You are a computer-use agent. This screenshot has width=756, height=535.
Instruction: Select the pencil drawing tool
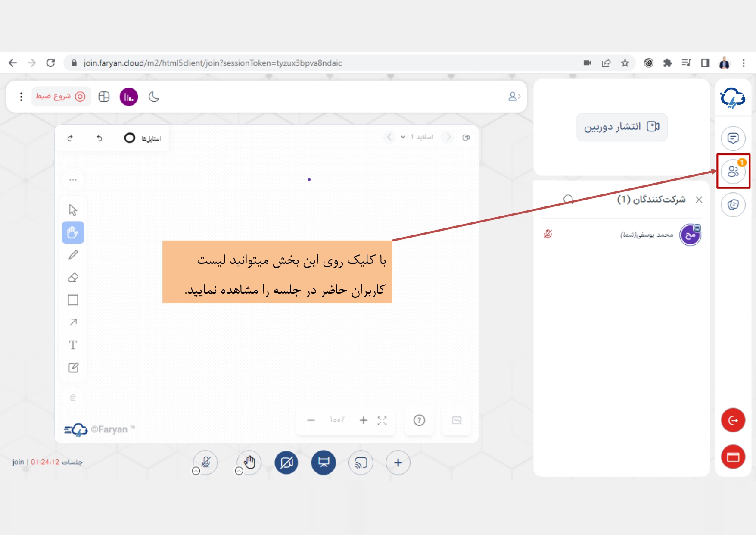pyautogui.click(x=73, y=255)
